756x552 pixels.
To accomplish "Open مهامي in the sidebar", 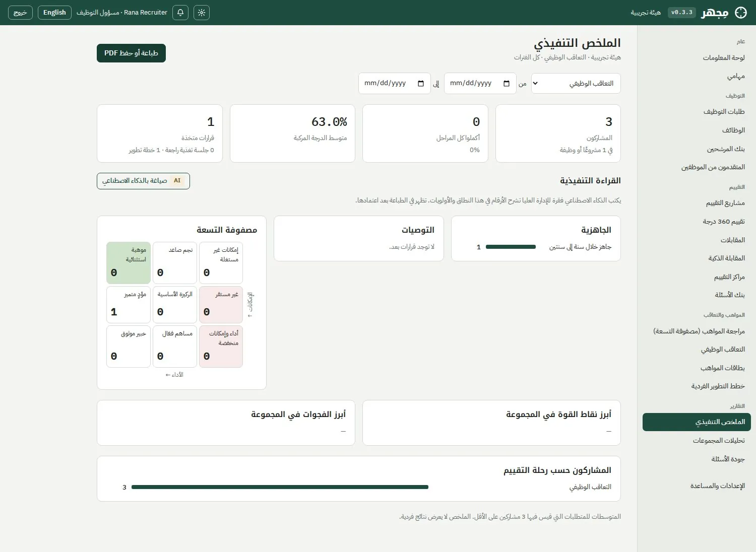I will point(697,76).
